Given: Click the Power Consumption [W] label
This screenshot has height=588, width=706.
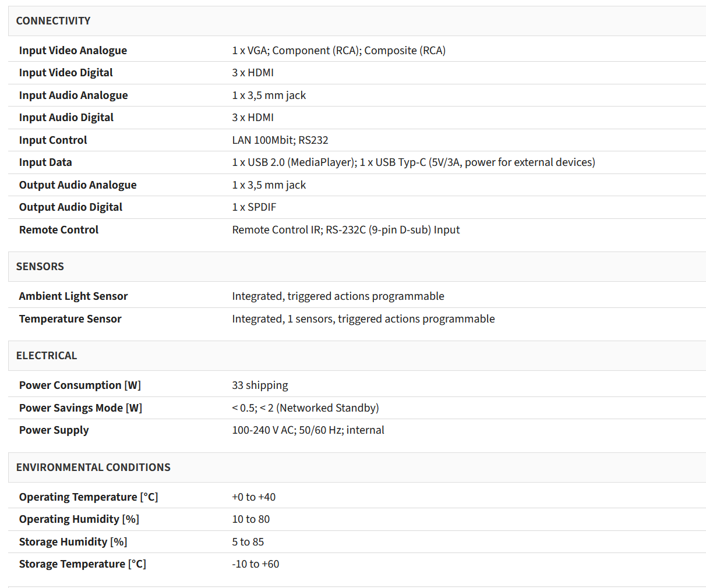Looking at the screenshot, I should pyautogui.click(x=80, y=385).
